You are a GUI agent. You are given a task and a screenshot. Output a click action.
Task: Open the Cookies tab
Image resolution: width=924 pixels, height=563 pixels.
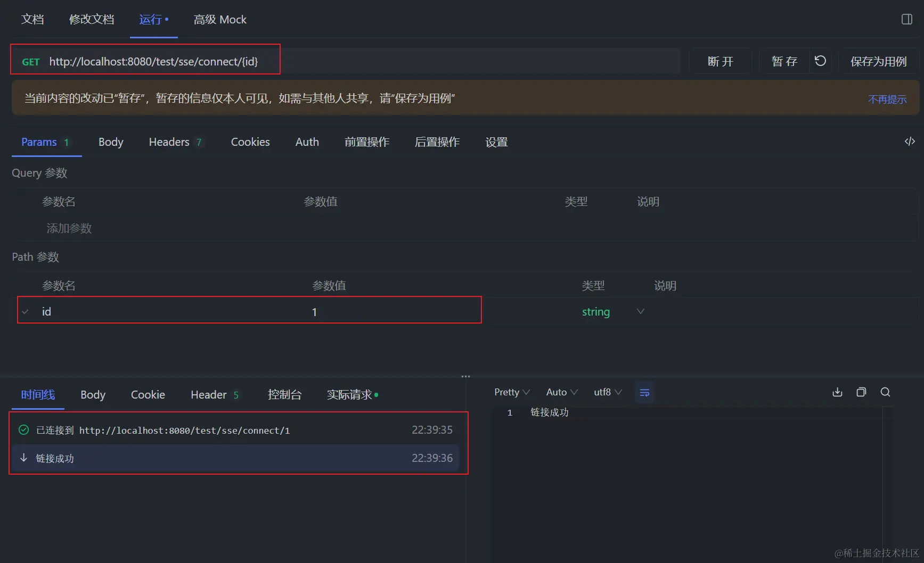coord(250,142)
